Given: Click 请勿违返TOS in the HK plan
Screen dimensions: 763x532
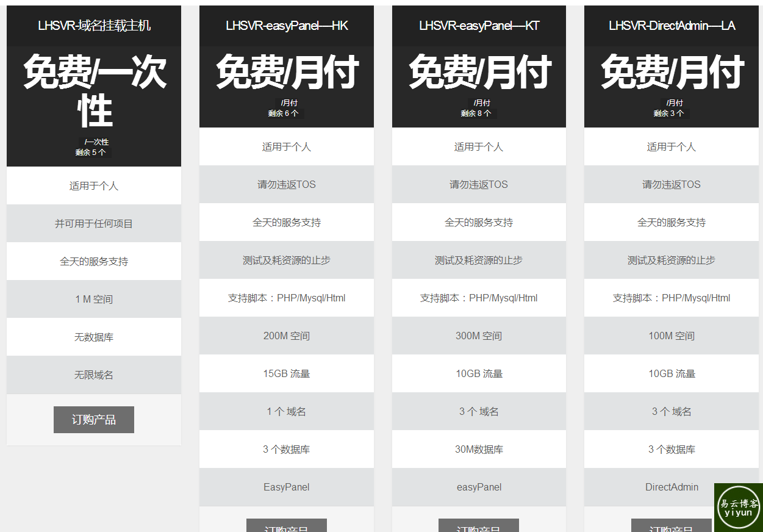Looking at the screenshot, I should pos(287,184).
